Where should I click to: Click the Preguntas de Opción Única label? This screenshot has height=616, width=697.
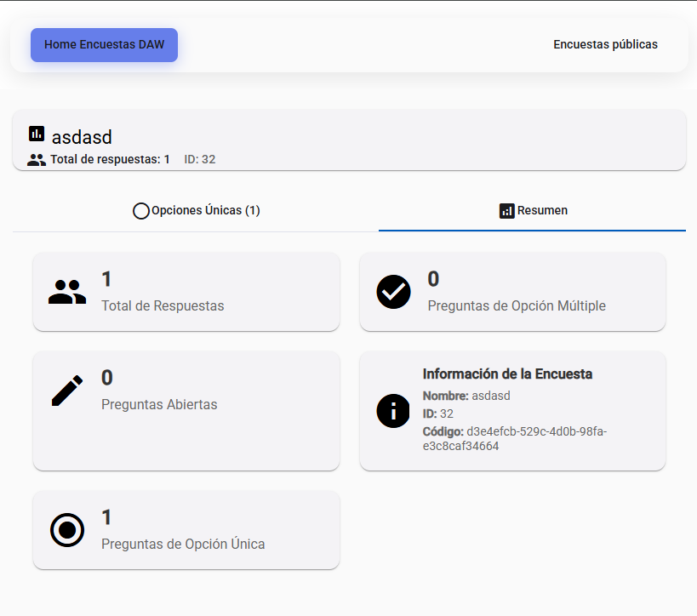(183, 544)
